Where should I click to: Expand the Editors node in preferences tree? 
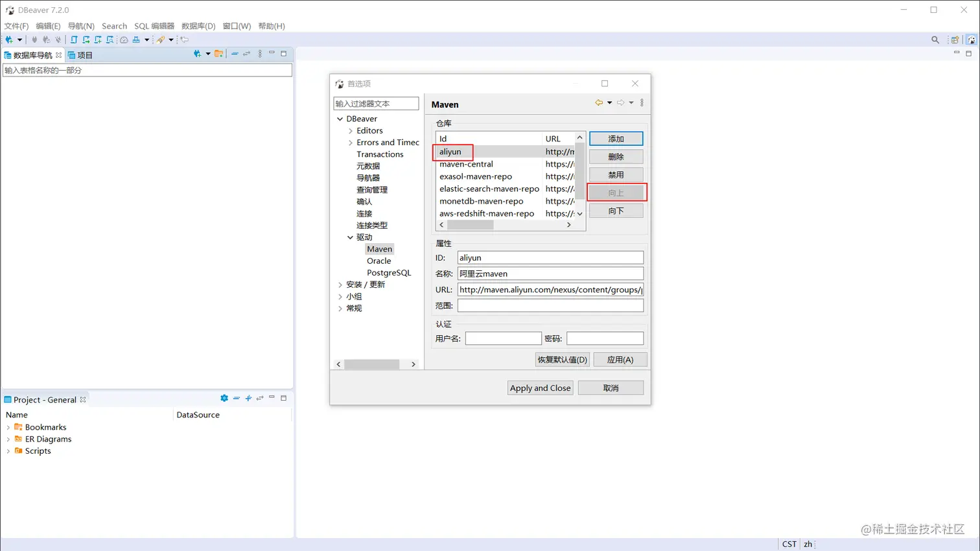point(351,130)
